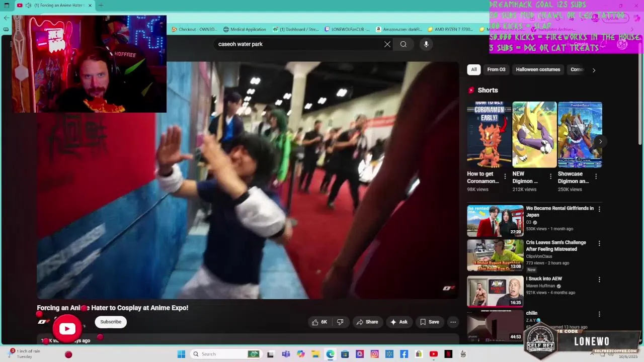Switch to Microsoft Edge in taskbar

(330, 354)
